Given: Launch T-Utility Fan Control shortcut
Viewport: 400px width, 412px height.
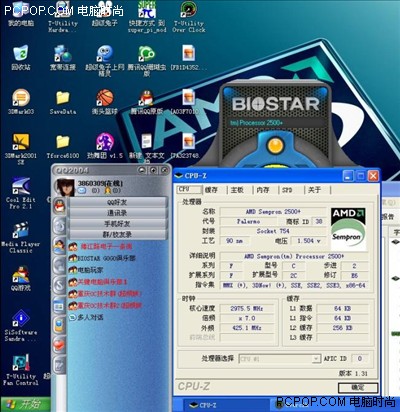Looking at the screenshot, I should (21, 370).
